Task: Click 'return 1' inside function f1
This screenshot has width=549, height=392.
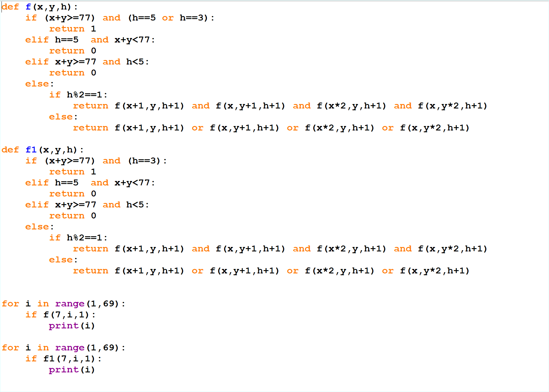Action: click(x=73, y=172)
